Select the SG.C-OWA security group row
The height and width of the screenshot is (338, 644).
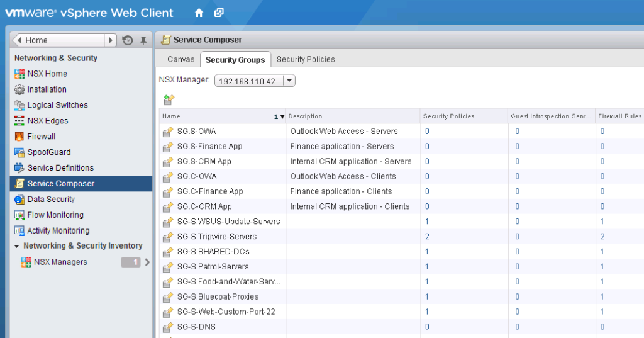pyautogui.click(x=402, y=176)
